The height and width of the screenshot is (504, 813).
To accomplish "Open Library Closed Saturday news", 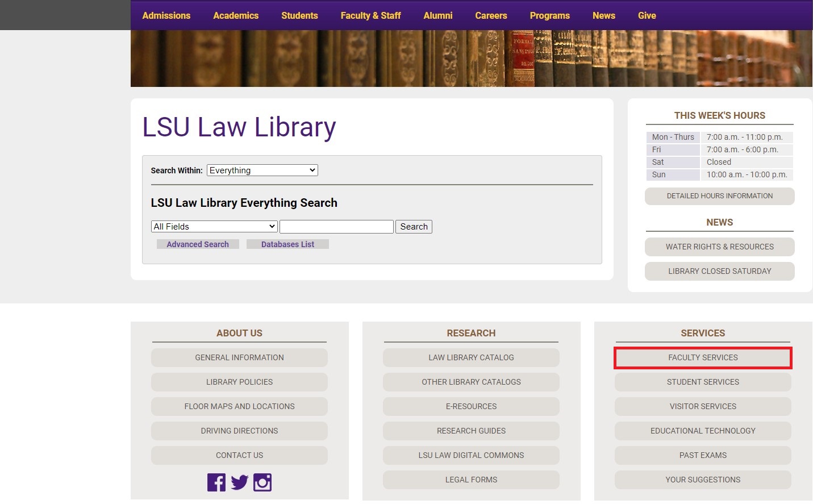I will [x=719, y=271].
